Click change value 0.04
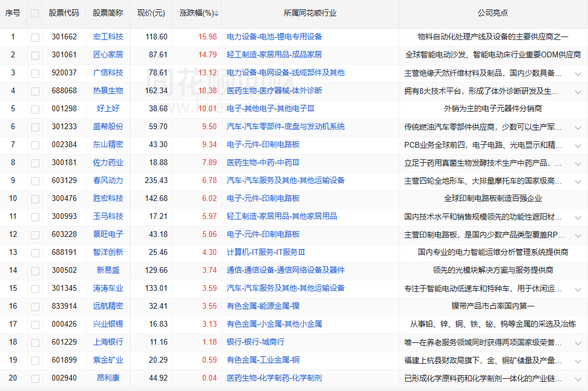 210,378
